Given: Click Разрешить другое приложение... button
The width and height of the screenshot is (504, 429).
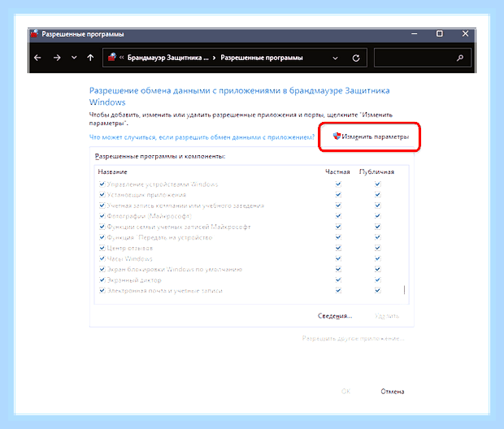Looking at the screenshot, I should coord(353,338).
